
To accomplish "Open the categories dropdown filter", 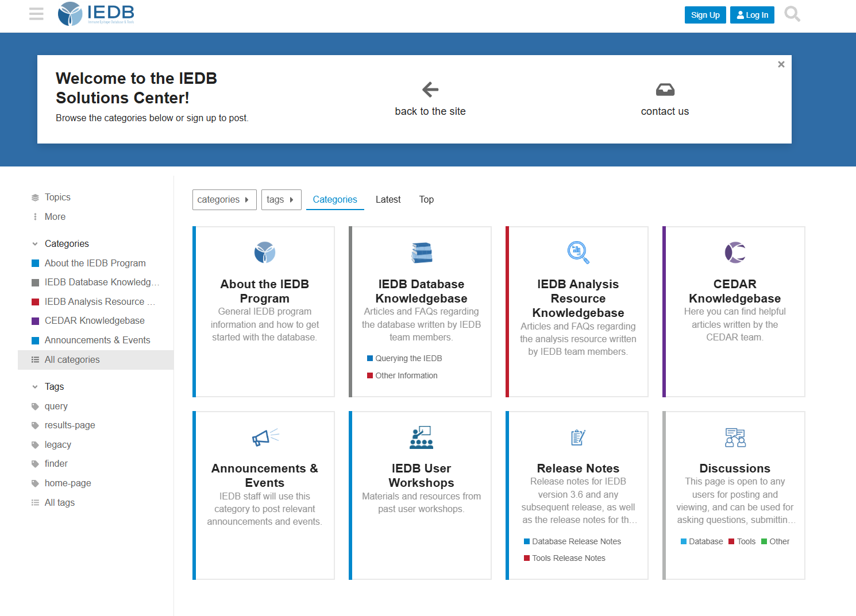I will (x=224, y=200).
